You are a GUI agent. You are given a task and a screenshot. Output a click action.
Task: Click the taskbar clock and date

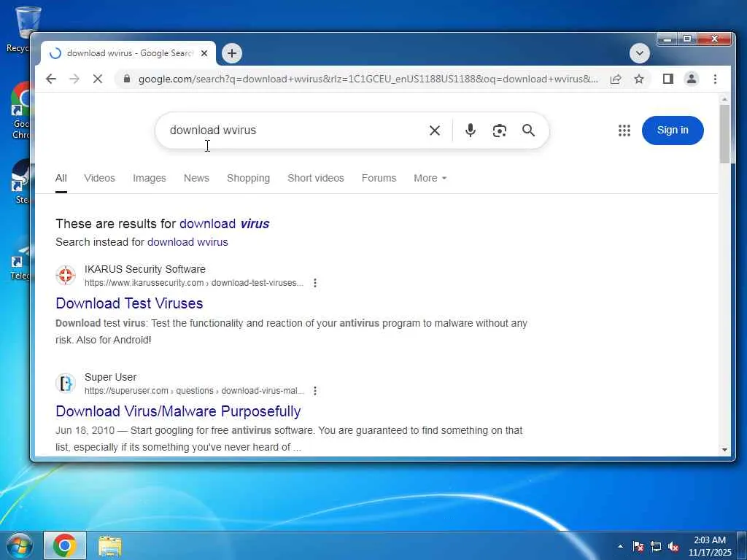coord(709,547)
